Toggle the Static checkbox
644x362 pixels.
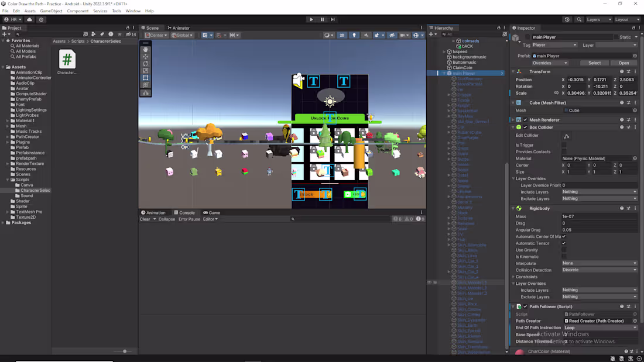pos(616,37)
